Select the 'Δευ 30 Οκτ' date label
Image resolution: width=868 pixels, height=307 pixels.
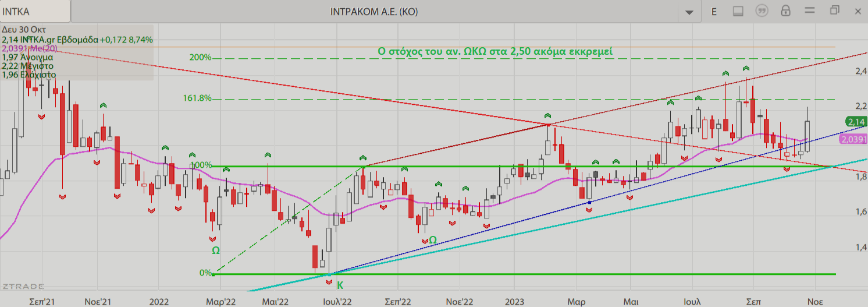[24, 30]
